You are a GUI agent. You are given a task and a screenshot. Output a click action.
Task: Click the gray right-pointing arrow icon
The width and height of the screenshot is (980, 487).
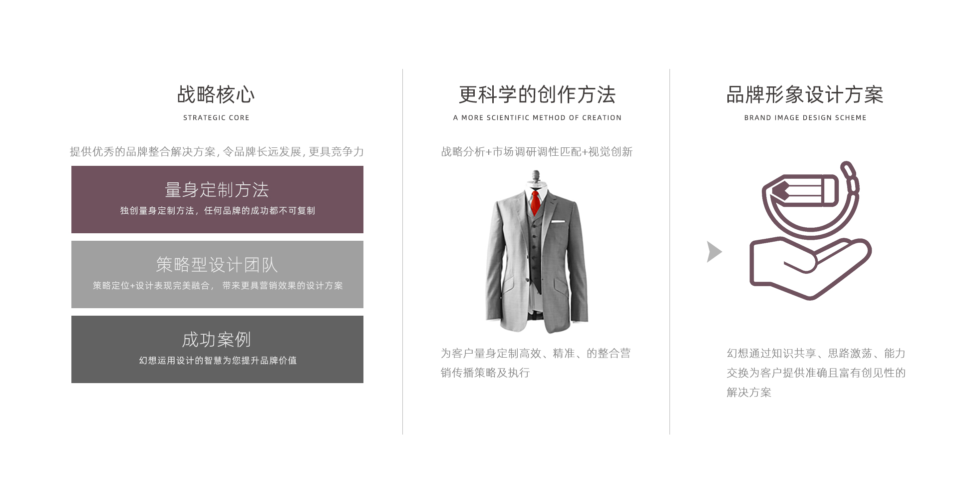coord(714,252)
